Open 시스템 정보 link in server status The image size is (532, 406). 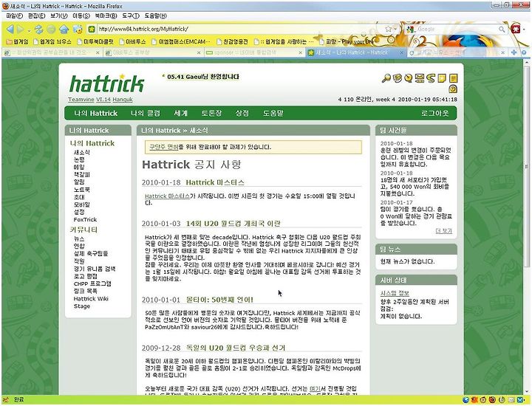point(395,293)
